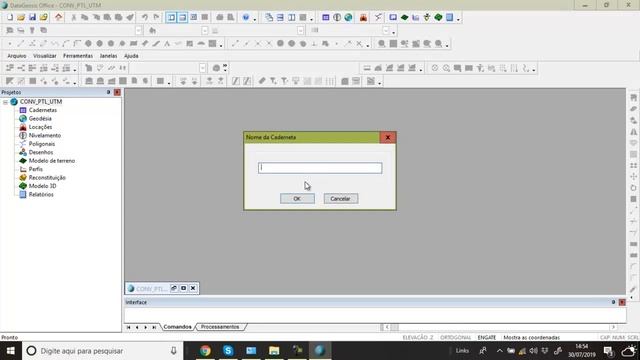
Task: Close the Projetos panel
Action: pyautogui.click(x=117, y=92)
